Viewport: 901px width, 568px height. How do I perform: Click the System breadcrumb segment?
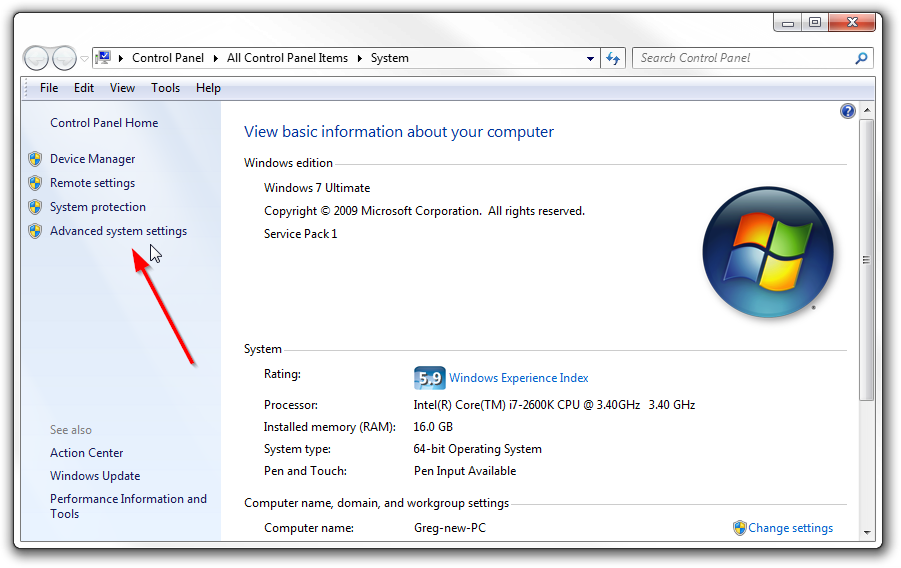(x=390, y=58)
